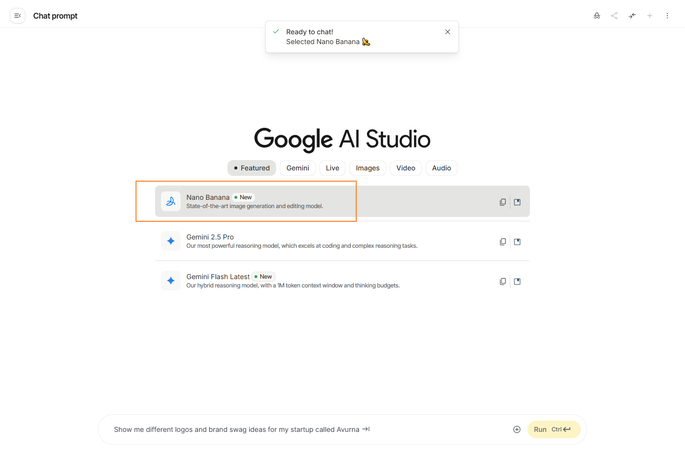Copy the Nano Banana model name
Image resolution: width=685 pixels, height=450 pixels.
tap(502, 202)
